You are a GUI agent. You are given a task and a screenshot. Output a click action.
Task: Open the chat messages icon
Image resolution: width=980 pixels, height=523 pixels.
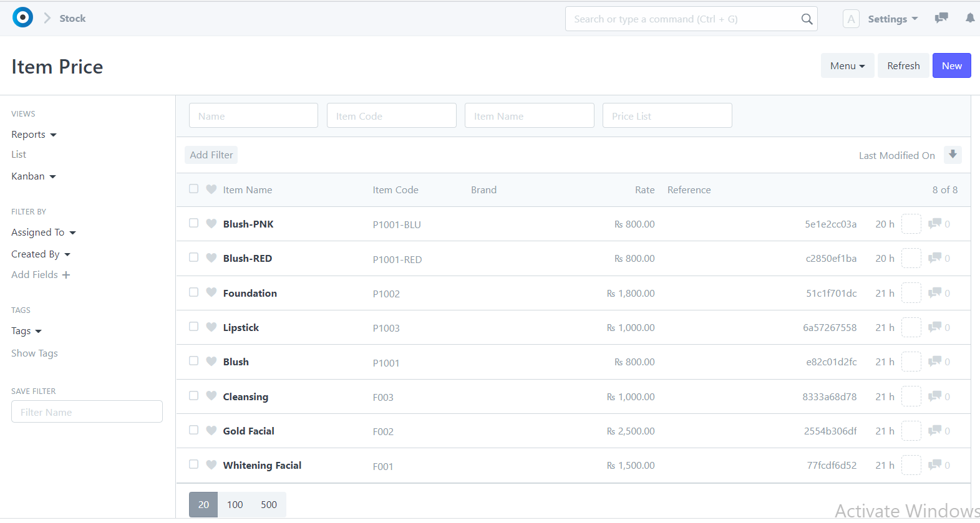click(941, 18)
